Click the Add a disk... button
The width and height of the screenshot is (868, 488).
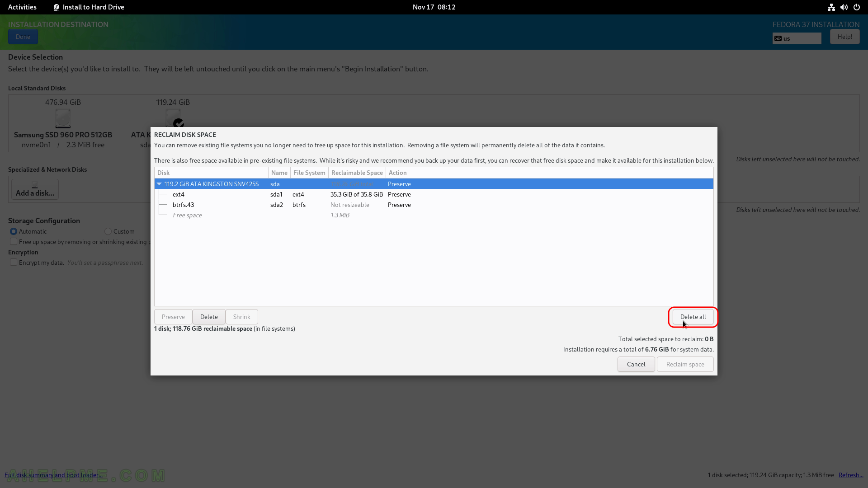pos(35,189)
